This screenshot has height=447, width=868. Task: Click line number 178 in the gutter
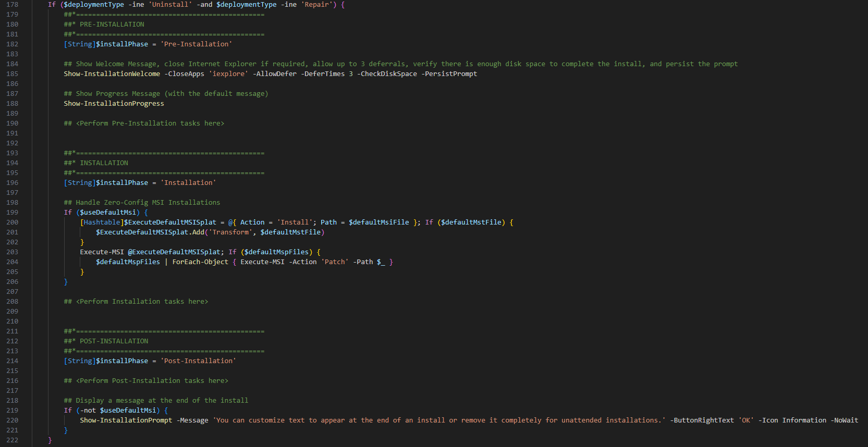12,5
